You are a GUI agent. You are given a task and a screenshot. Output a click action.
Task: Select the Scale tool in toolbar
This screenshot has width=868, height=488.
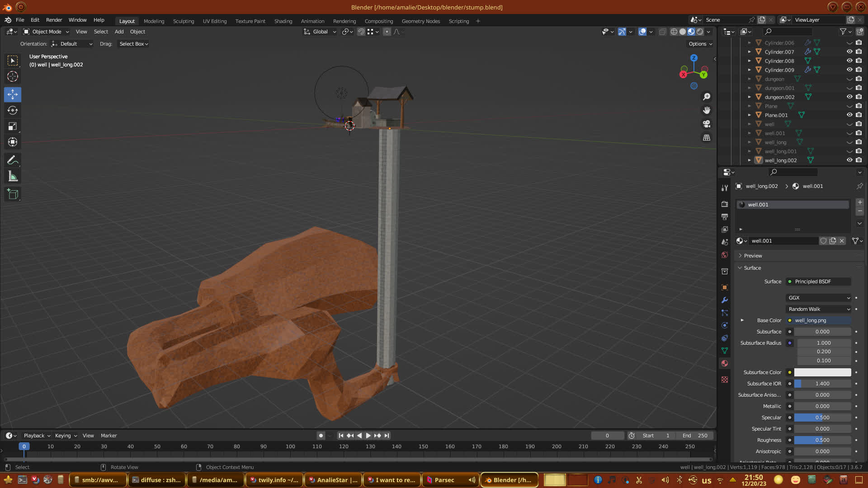pos(13,126)
